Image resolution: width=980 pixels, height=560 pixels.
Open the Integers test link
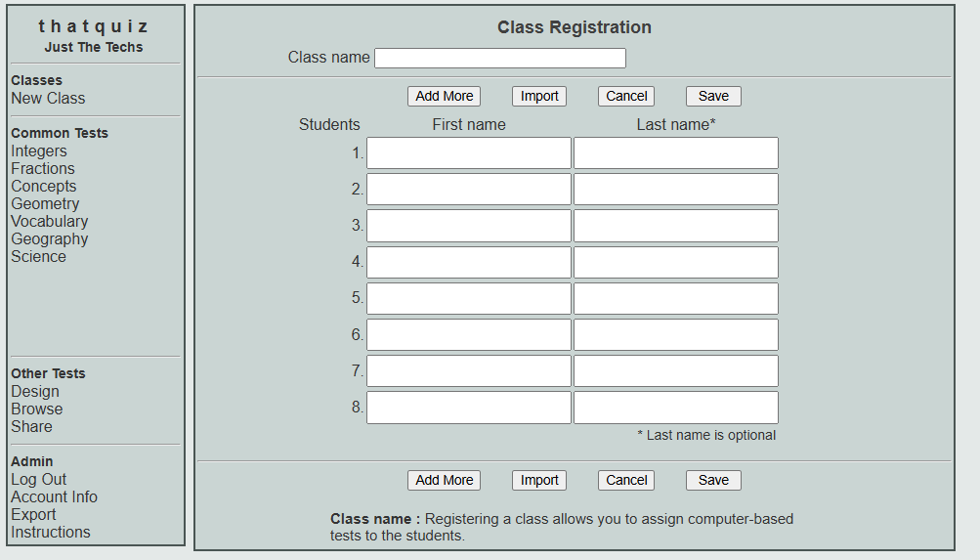(39, 151)
